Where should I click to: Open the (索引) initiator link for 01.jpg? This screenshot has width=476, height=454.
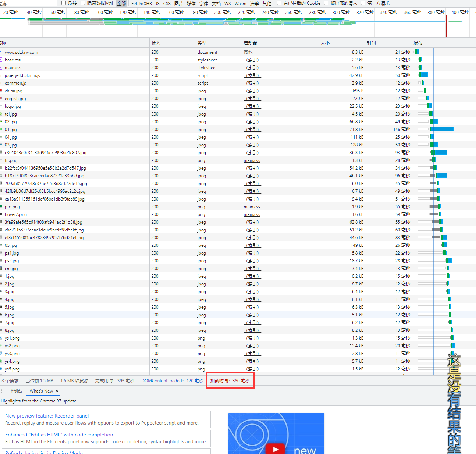tap(252, 130)
